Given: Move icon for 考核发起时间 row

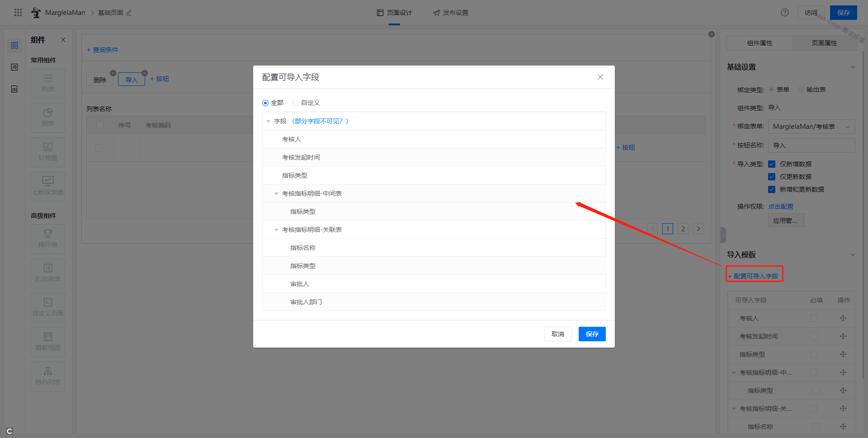Looking at the screenshot, I should [843, 336].
